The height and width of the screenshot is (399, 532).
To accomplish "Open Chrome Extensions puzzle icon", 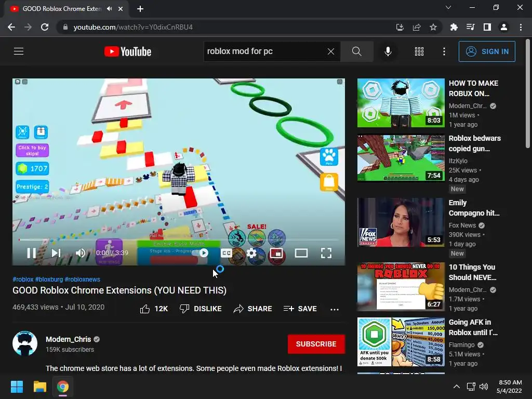I will point(454,27).
